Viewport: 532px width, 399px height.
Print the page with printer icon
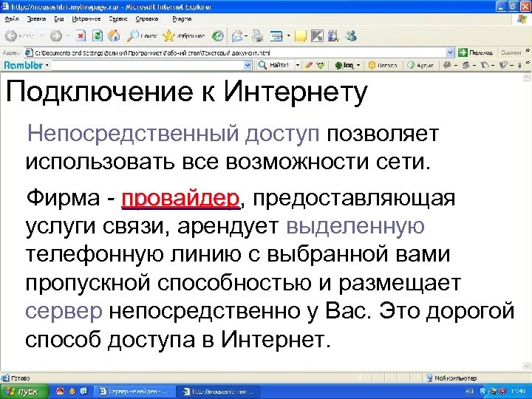258,36
